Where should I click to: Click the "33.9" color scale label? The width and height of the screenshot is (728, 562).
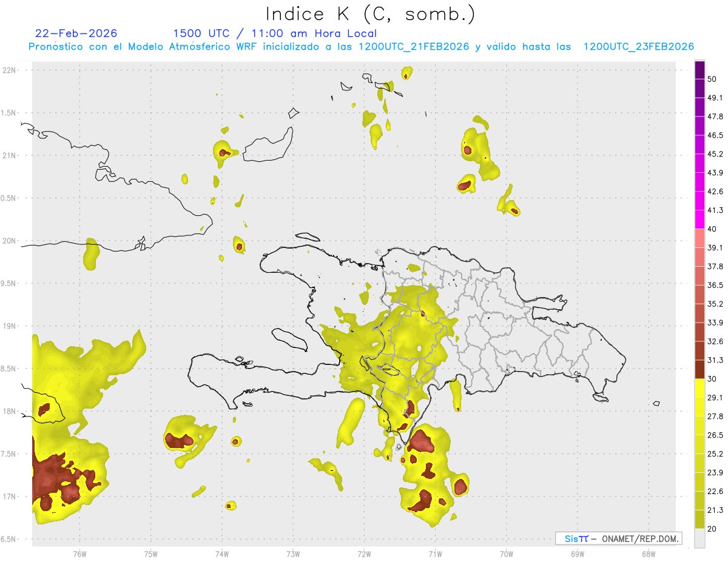click(715, 323)
